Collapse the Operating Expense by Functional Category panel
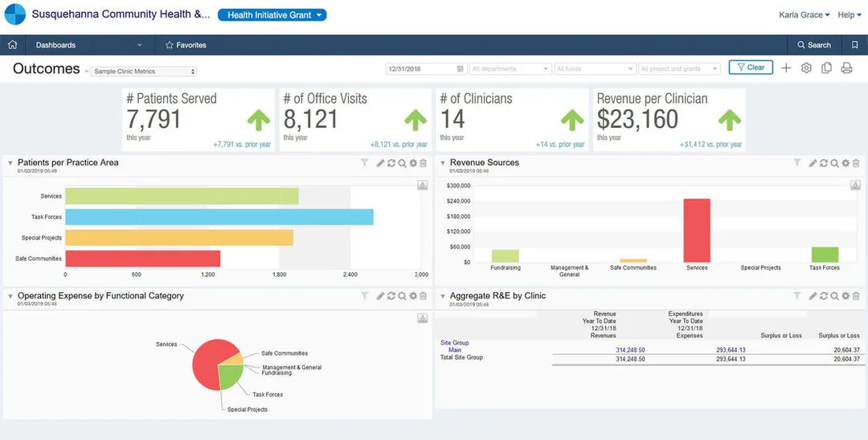The height and width of the screenshot is (440, 868). 10,297
